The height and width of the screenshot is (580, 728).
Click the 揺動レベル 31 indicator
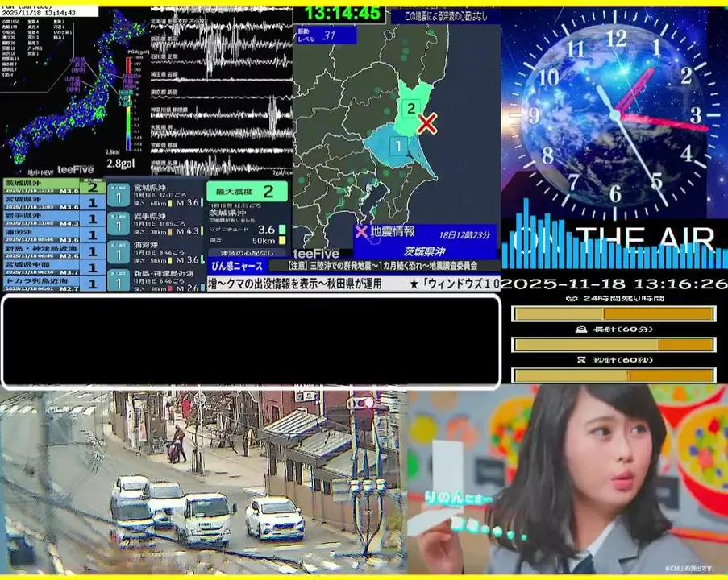(327, 35)
